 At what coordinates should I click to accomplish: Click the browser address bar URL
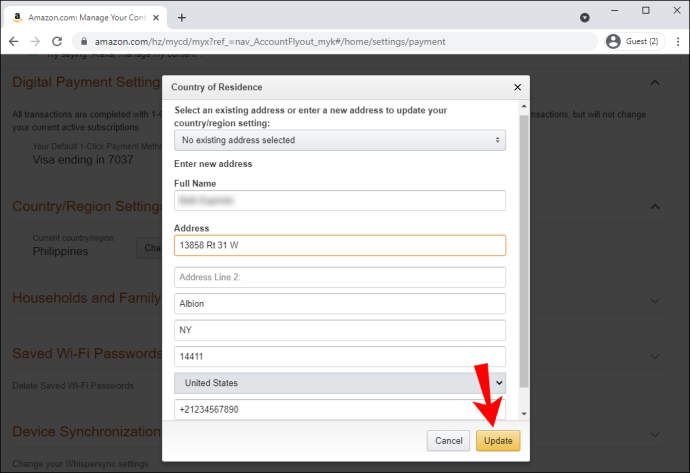pos(270,41)
